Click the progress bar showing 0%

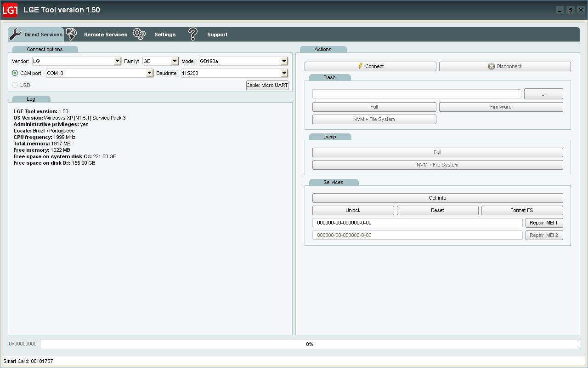(310, 344)
